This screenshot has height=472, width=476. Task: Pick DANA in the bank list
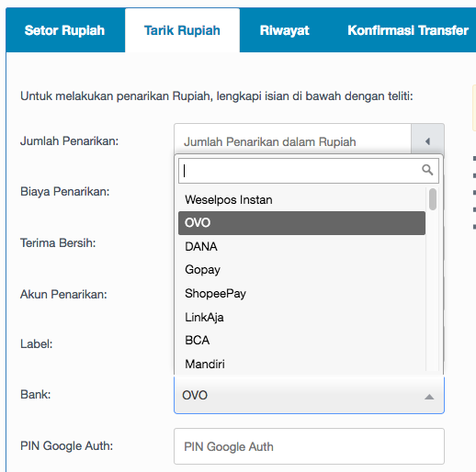[301, 246]
